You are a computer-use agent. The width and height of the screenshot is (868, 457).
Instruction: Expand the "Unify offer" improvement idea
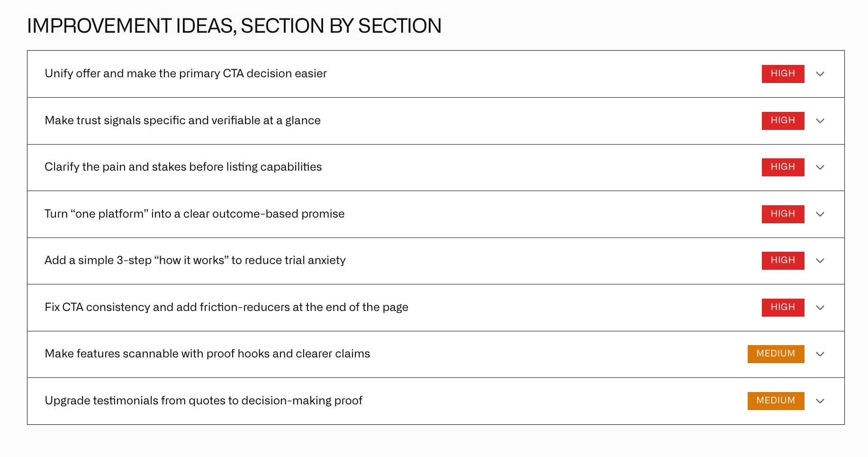click(820, 74)
